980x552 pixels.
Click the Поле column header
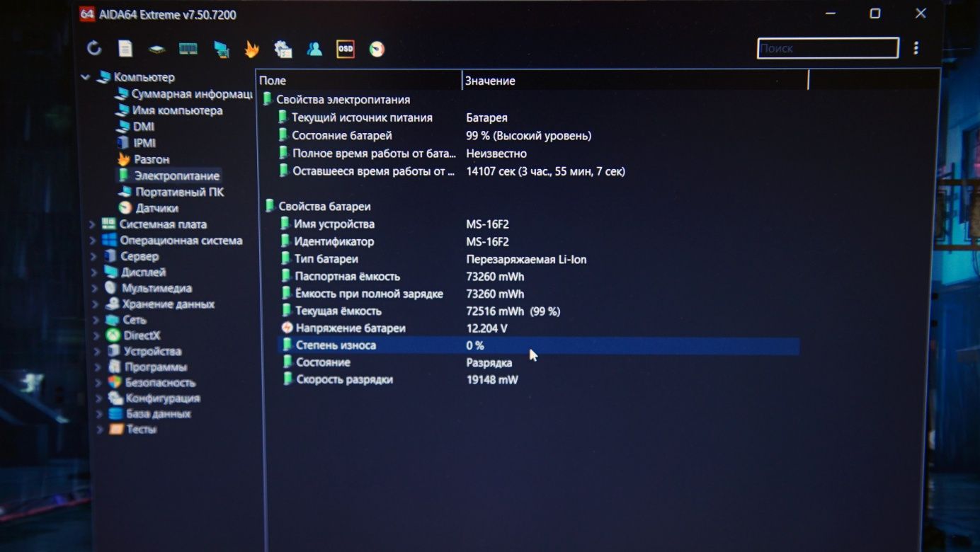(358, 81)
